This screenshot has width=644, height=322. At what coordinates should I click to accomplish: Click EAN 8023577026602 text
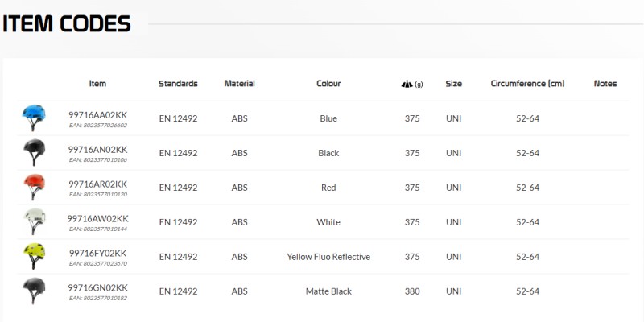click(x=97, y=126)
